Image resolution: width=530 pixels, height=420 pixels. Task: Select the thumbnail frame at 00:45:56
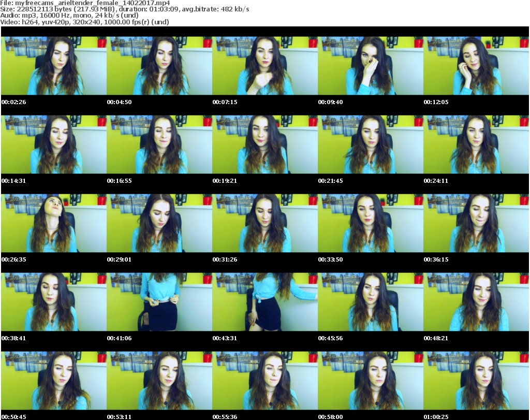[371, 302]
